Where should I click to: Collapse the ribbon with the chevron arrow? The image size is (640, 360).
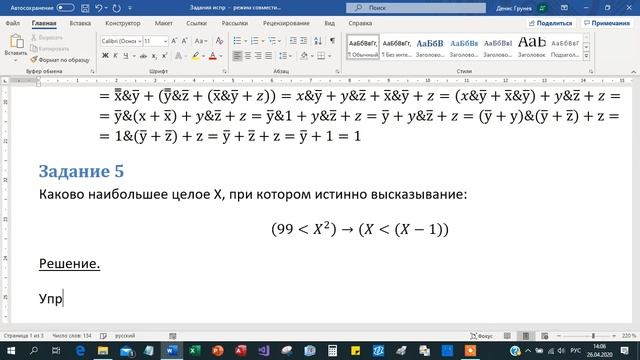point(633,71)
